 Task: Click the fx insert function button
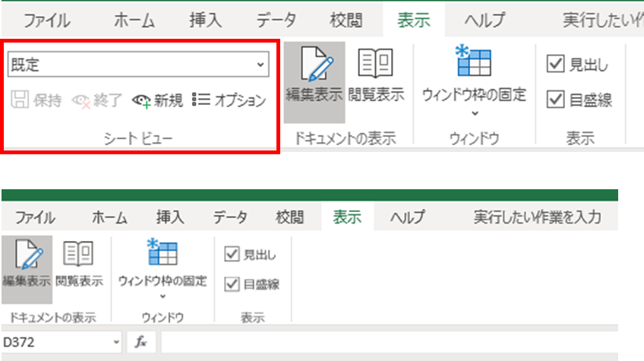[141, 342]
